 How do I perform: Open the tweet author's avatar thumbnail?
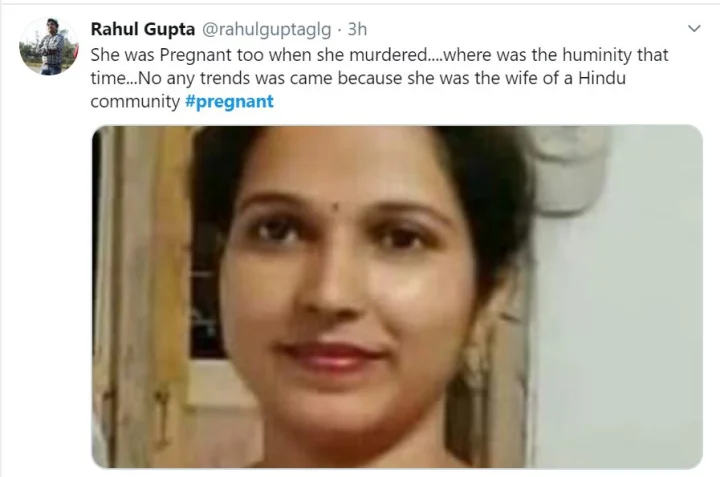click(x=49, y=46)
